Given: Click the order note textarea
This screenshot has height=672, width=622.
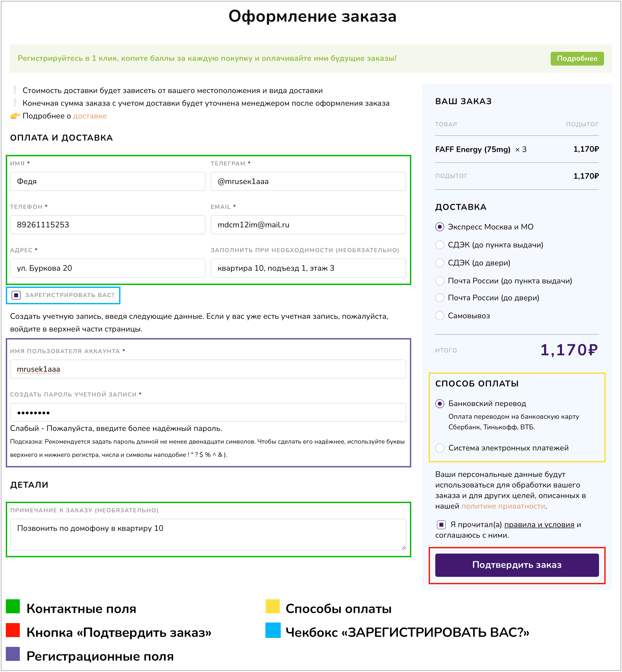Looking at the screenshot, I should pos(208,534).
